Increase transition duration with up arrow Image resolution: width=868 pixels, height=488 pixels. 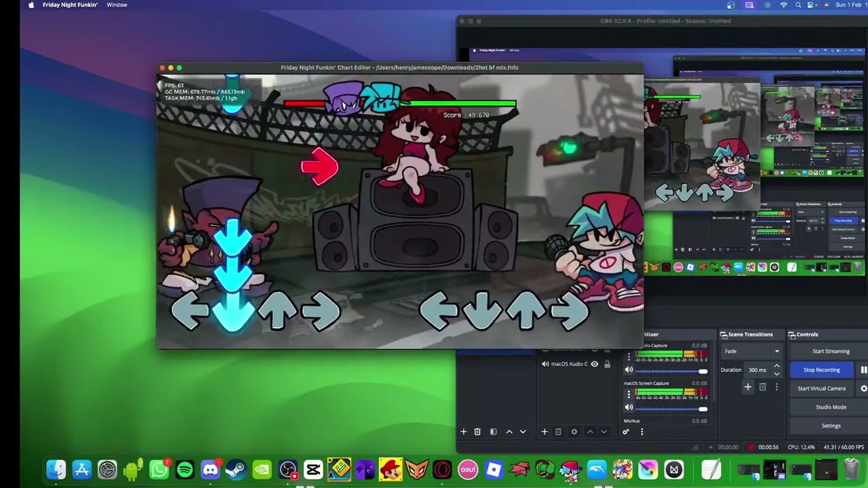click(x=776, y=367)
